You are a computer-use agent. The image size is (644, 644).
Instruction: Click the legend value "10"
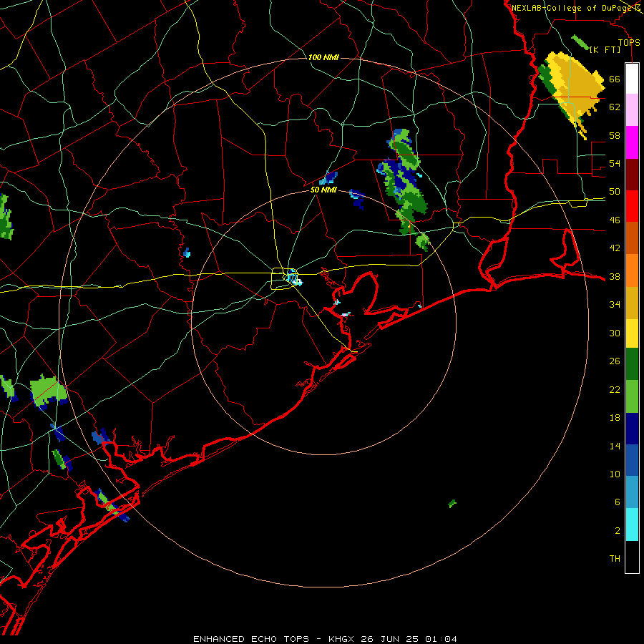pos(615,474)
